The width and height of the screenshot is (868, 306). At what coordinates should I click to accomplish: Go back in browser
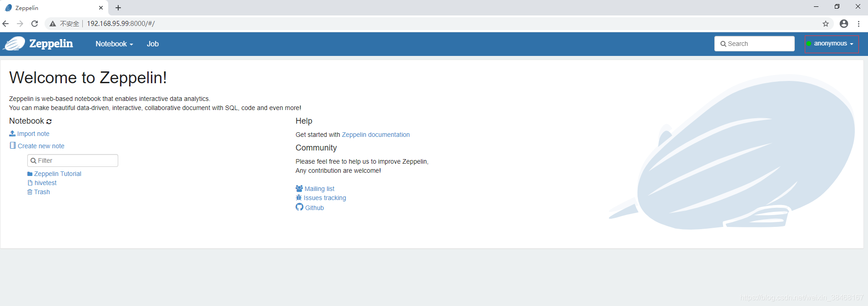pos(6,24)
